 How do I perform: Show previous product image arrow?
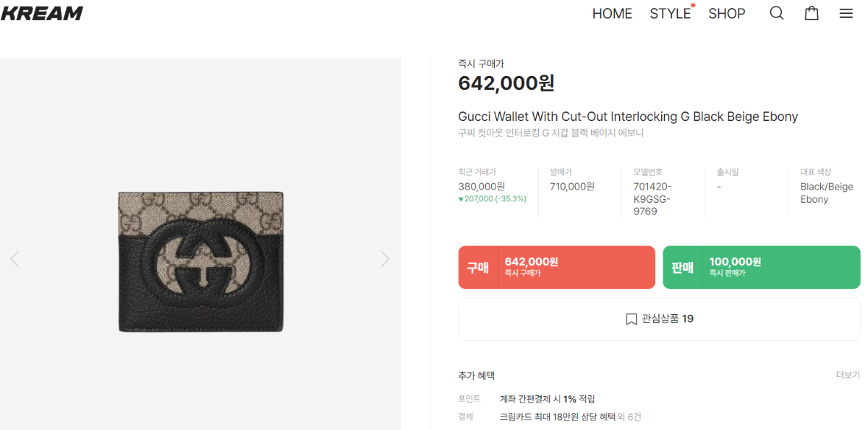coord(14,259)
